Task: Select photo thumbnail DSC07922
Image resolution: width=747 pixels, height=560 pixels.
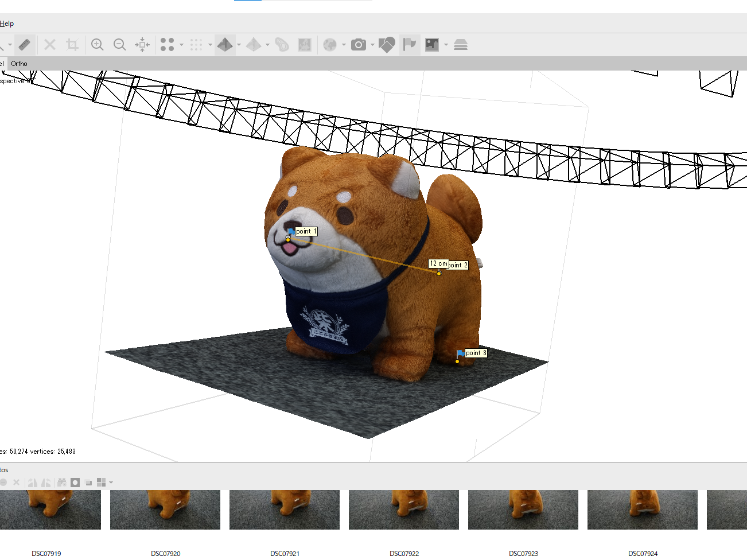Action: click(404, 510)
